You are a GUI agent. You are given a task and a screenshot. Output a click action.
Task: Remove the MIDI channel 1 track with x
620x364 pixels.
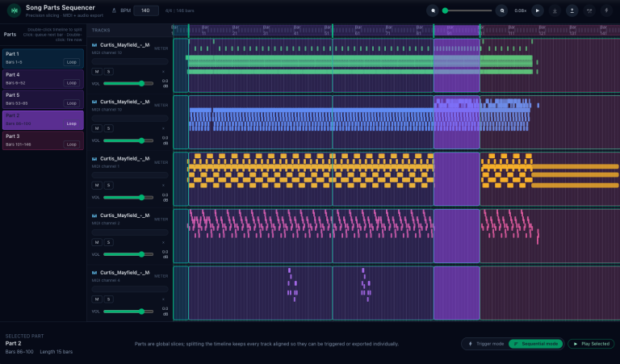(163, 186)
